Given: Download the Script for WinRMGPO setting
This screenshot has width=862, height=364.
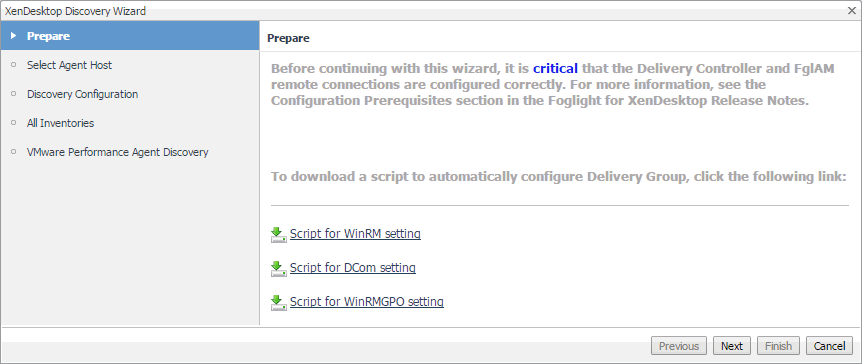Looking at the screenshot, I should click(x=367, y=302).
